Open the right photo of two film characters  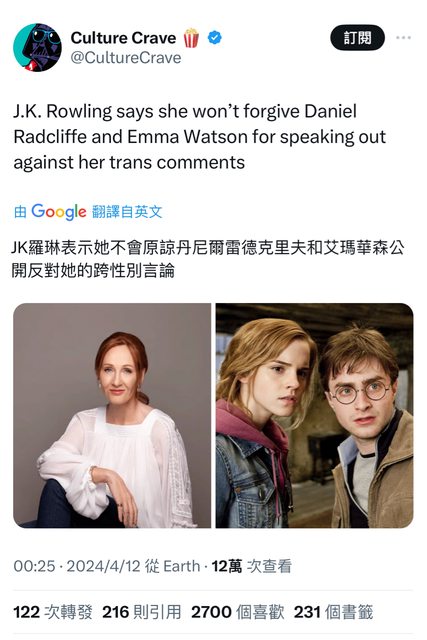coord(314,415)
